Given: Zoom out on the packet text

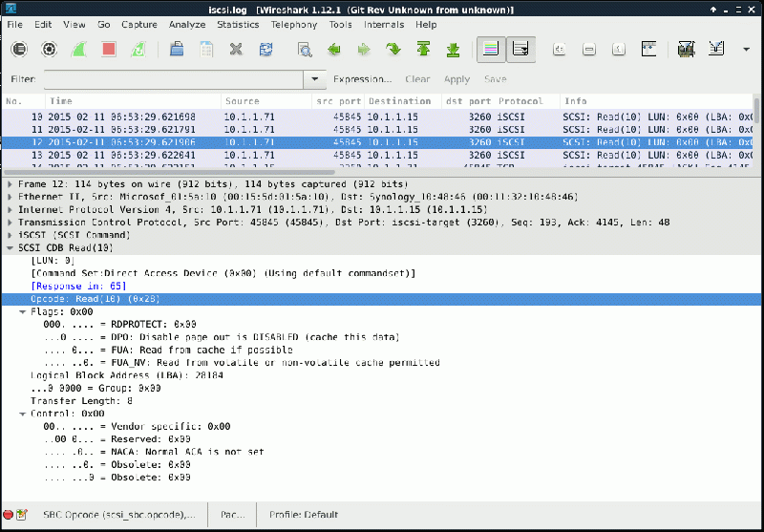Looking at the screenshot, I should tap(589, 50).
